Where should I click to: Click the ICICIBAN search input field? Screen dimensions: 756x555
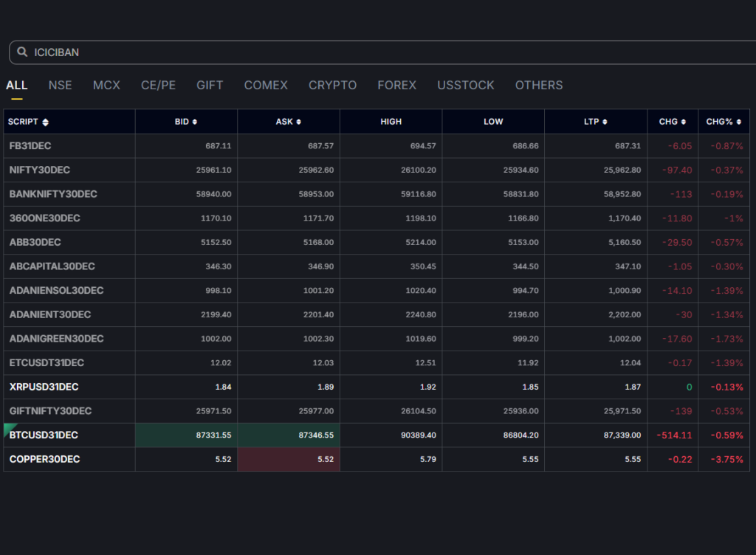coord(369,52)
